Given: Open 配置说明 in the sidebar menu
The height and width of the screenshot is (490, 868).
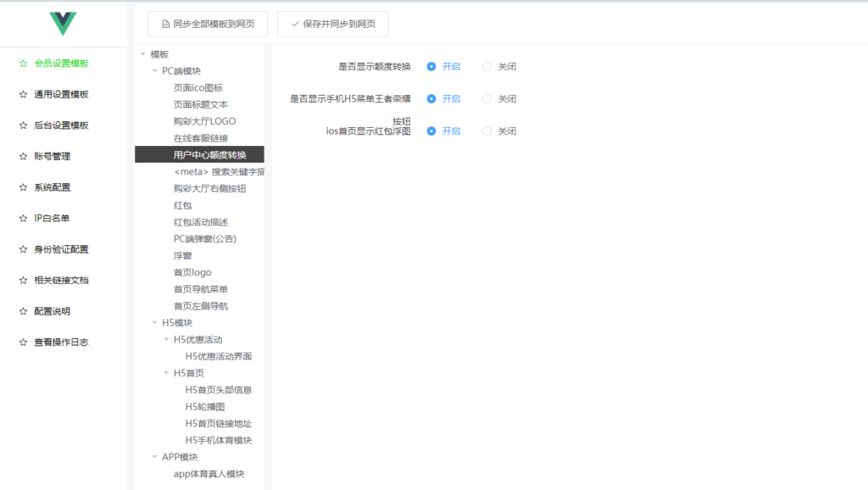Looking at the screenshot, I should [x=52, y=311].
